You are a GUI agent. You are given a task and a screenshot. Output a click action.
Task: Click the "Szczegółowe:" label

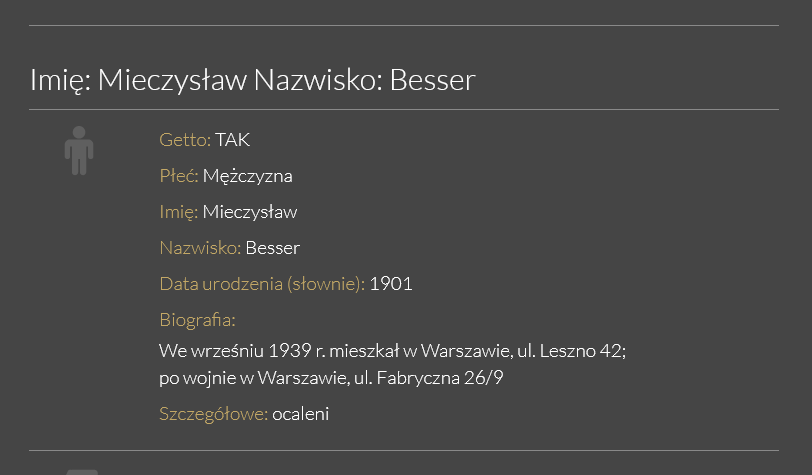[213, 414]
